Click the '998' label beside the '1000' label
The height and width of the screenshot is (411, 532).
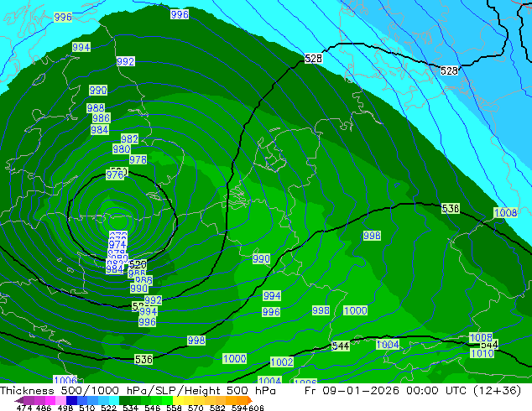click(321, 310)
